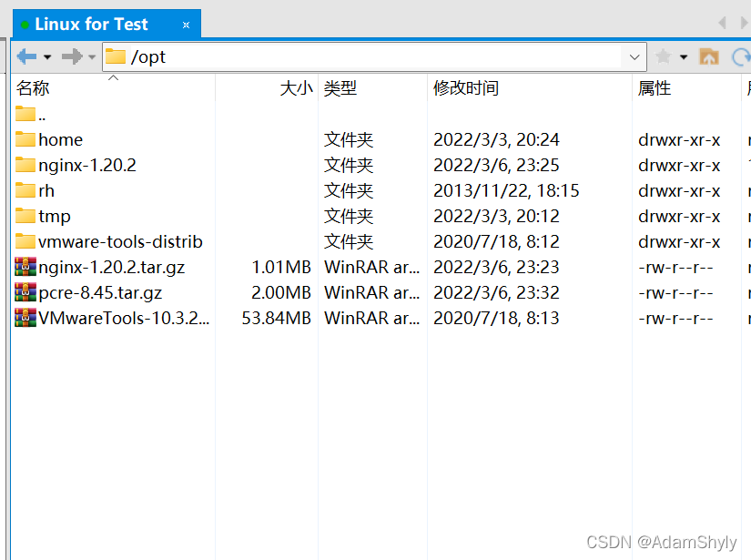
Task: Select the pcre-8.45.tar.gz archive icon
Action: click(25, 292)
